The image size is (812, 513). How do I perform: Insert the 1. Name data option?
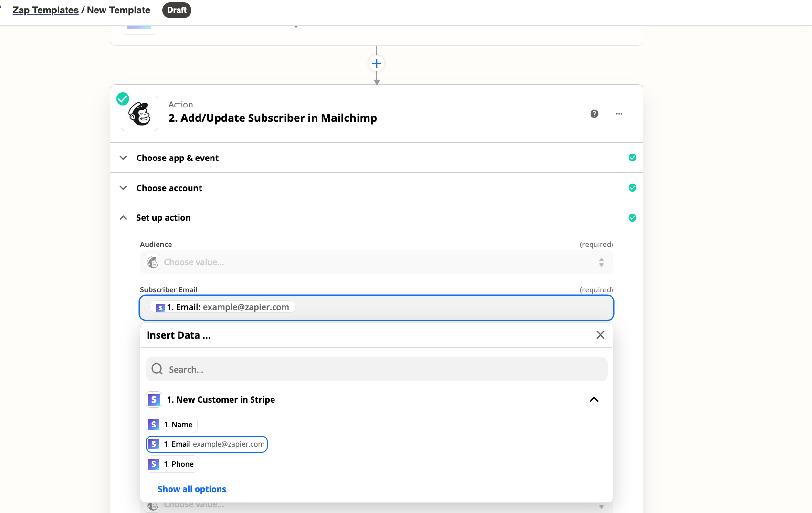171,425
